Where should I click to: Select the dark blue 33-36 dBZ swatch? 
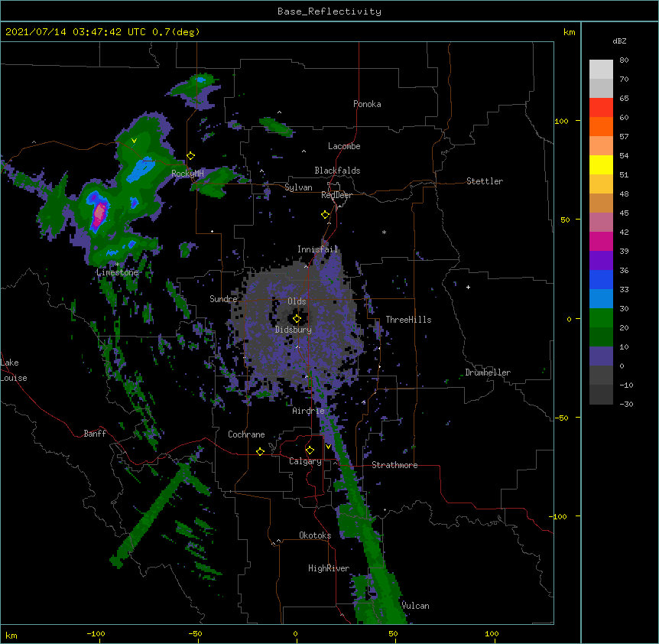[601, 279]
